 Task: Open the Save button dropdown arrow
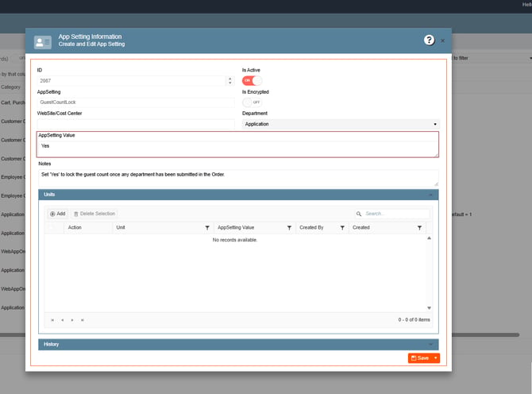[x=436, y=358]
